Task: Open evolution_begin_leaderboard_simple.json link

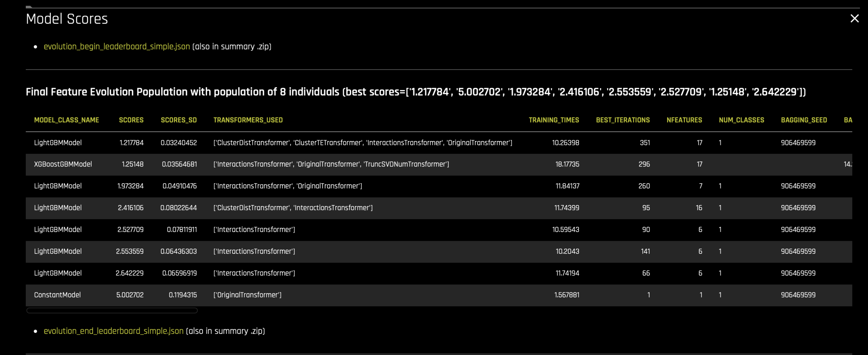Action: (117, 46)
